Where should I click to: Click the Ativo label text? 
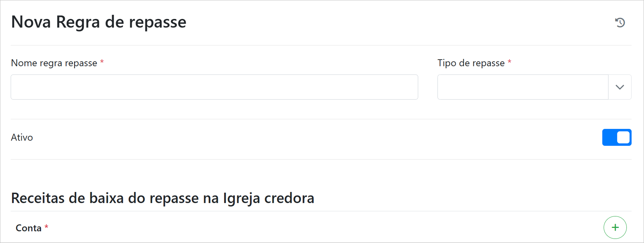pyautogui.click(x=22, y=138)
